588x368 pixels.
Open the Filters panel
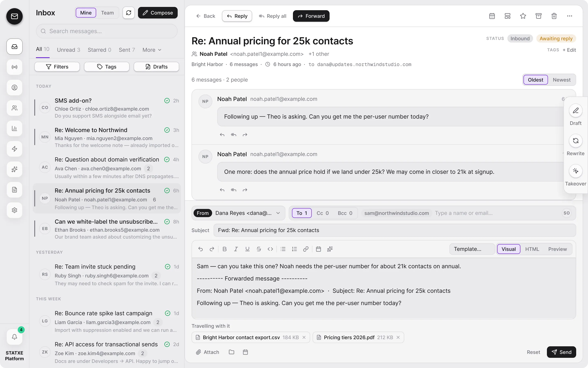tap(57, 67)
